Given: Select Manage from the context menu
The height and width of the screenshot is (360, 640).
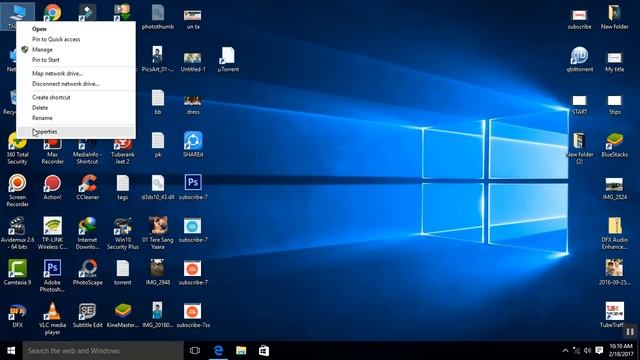Looking at the screenshot, I should coord(76,49).
